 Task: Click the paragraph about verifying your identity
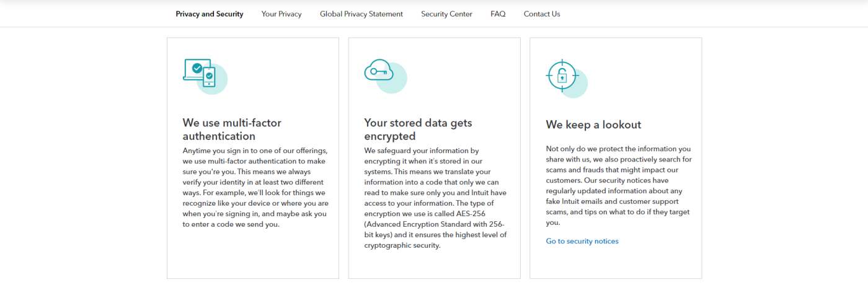256,188
